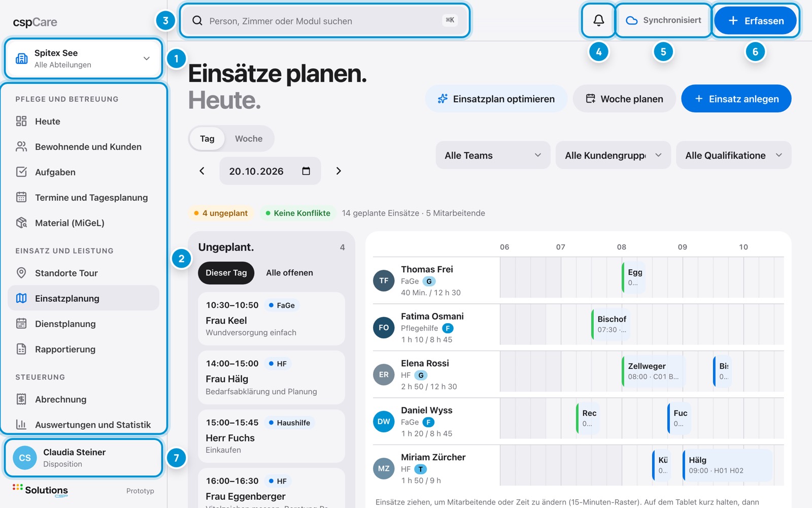Click the calendar icon in date field

(x=306, y=171)
